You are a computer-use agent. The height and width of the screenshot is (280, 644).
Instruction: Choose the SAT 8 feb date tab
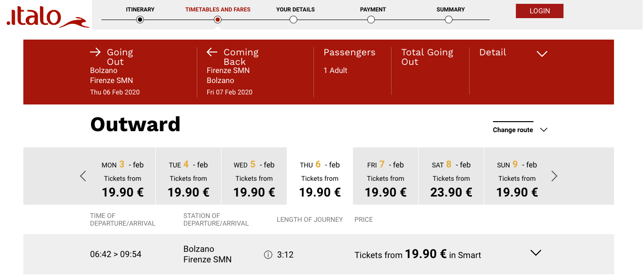click(x=451, y=176)
